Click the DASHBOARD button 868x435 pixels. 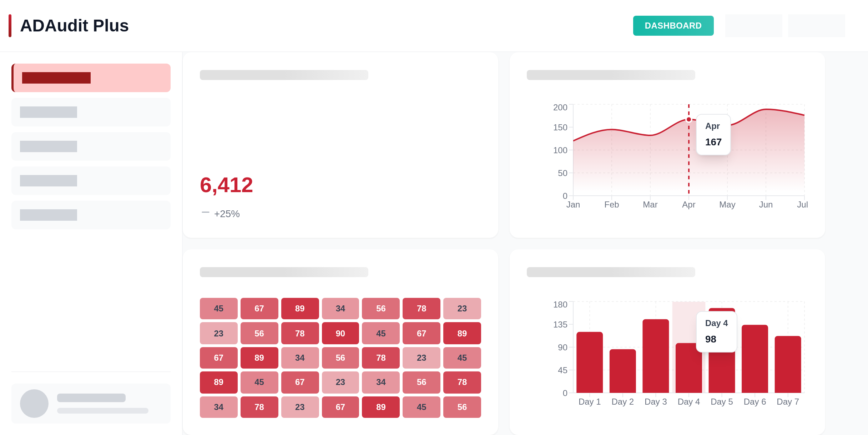(673, 26)
